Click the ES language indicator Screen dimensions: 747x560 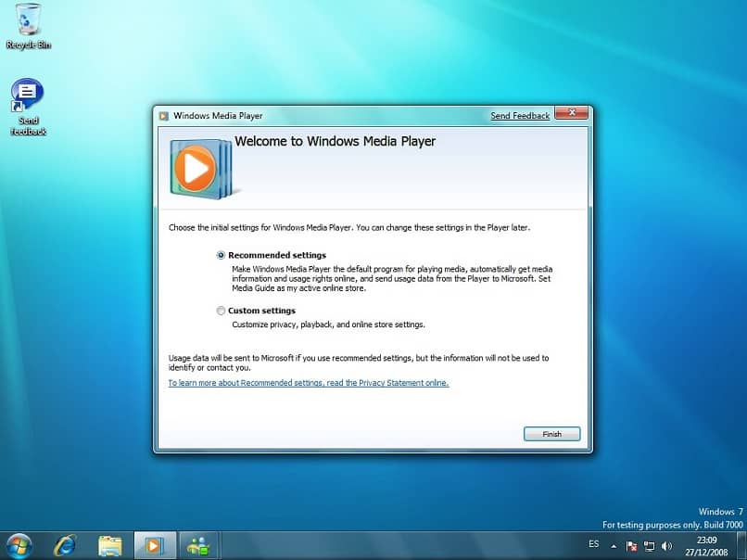[x=593, y=544]
